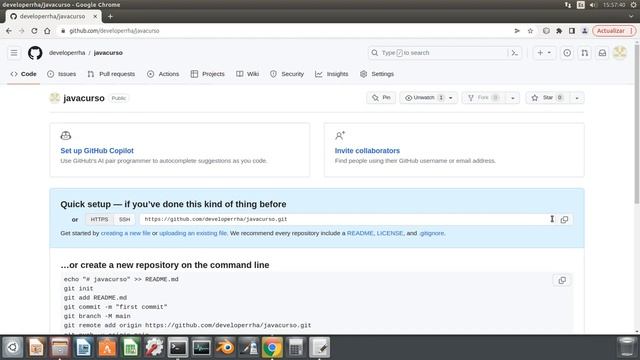The image size is (640, 360).
Task: Open a new Chrome tab
Action: point(110,16)
